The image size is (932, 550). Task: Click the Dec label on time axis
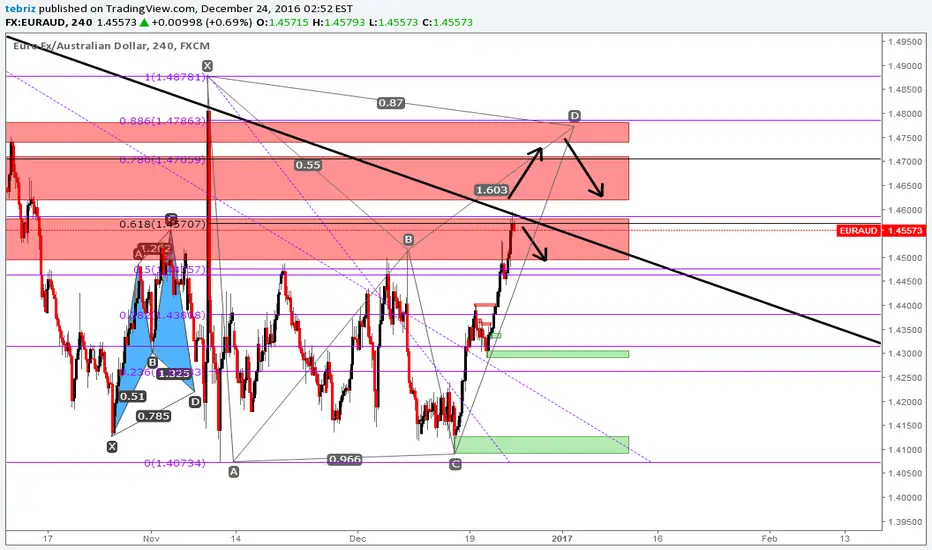point(358,539)
